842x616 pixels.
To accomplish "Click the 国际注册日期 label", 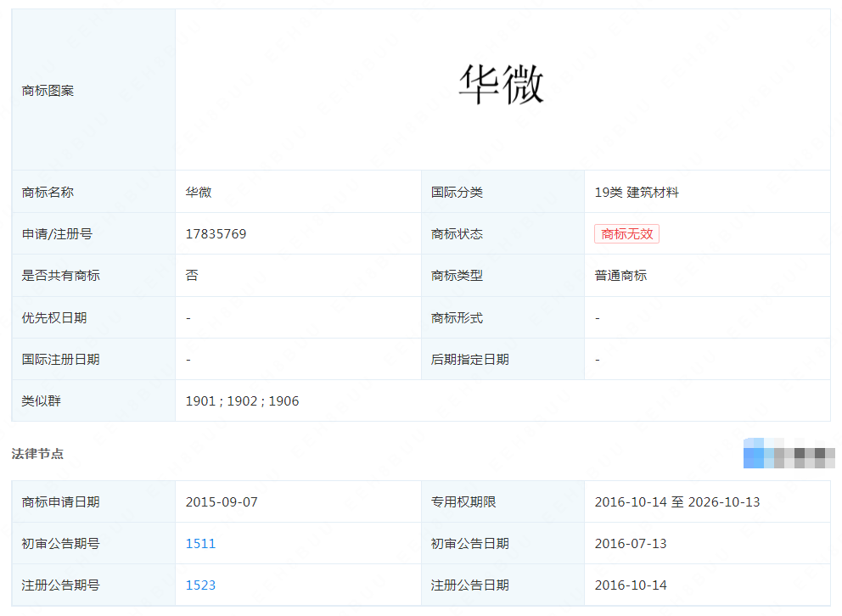I will click(x=60, y=360).
